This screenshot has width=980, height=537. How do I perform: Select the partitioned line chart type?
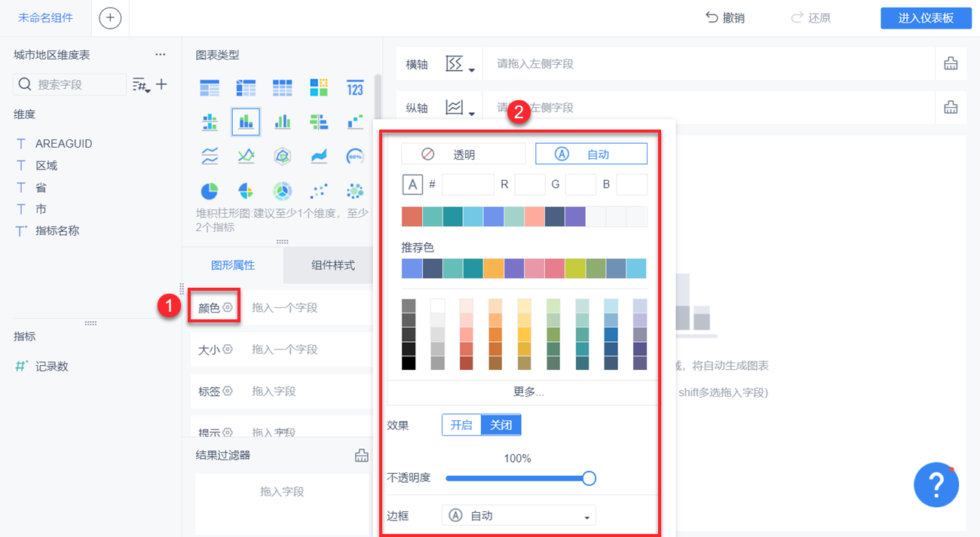click(210, 156)
